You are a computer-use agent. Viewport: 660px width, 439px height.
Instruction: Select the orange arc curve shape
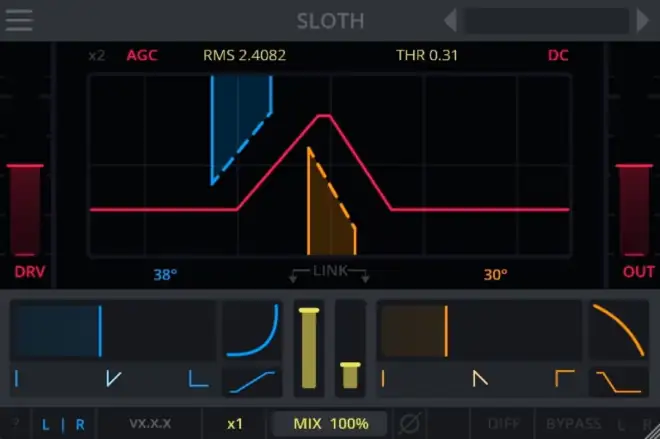(618, 331)
